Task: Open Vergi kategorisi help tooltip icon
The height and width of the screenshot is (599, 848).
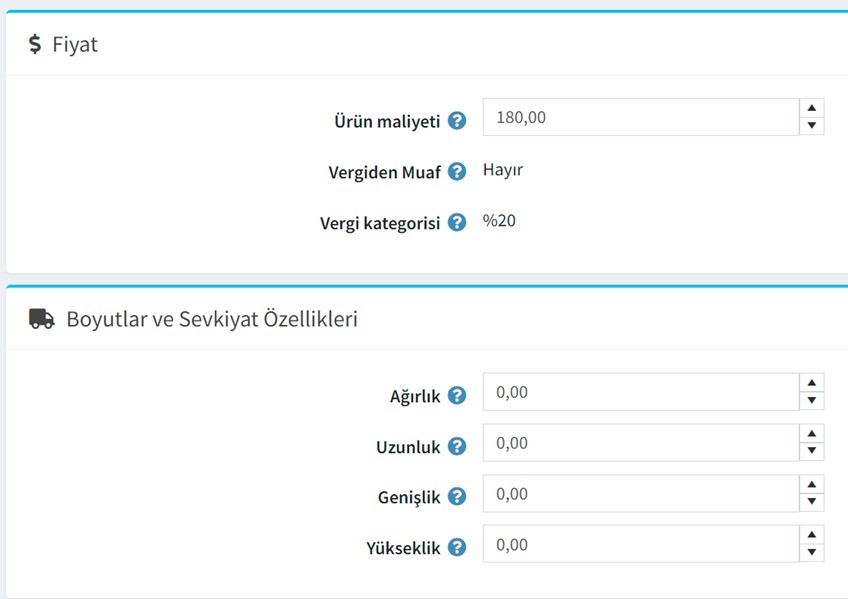Action: pyautogui.click(x=457, y=222)
